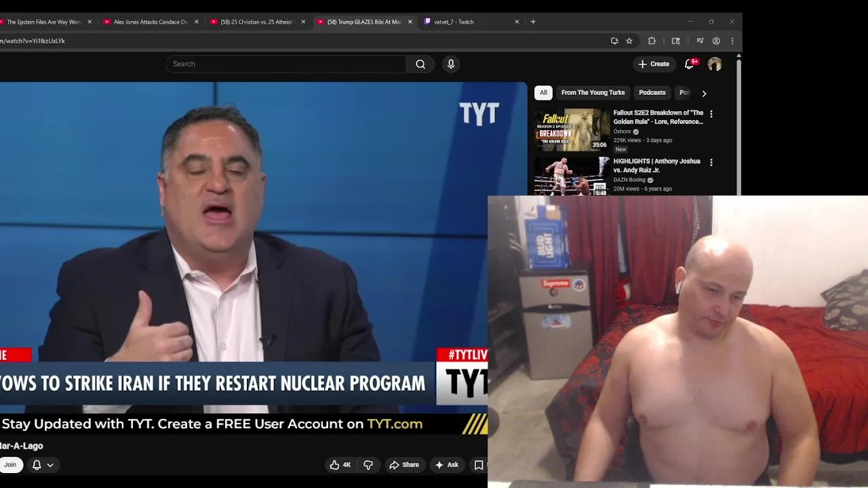
Task: Click the browser address bar URL
Action: pyautogui.click(x=33, y=41)
